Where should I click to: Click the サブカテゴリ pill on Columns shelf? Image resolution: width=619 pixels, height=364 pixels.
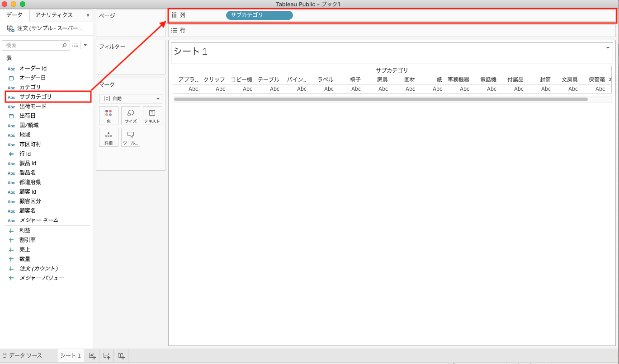(260, 15)
